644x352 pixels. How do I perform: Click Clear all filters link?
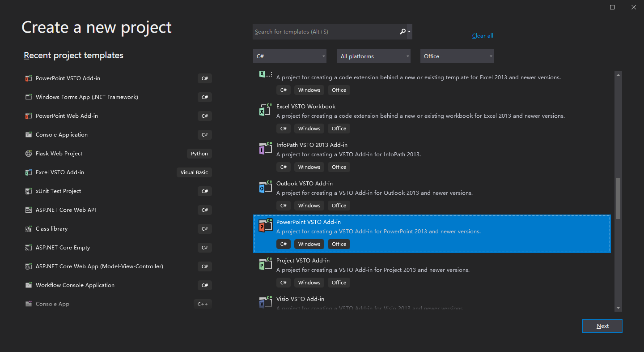483,36
